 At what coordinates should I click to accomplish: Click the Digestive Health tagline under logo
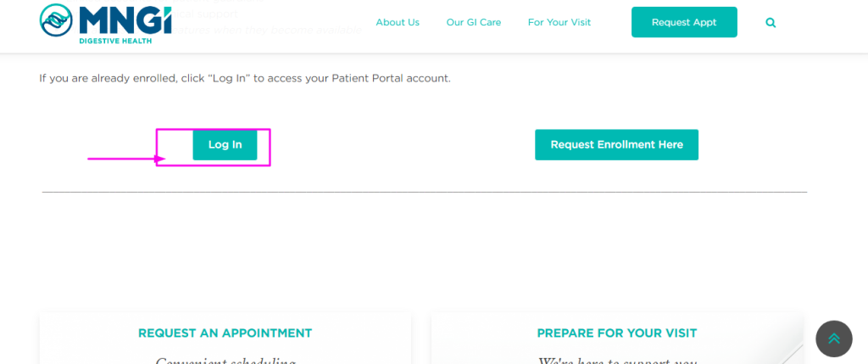pyautogui.click(x=115, y=41)
